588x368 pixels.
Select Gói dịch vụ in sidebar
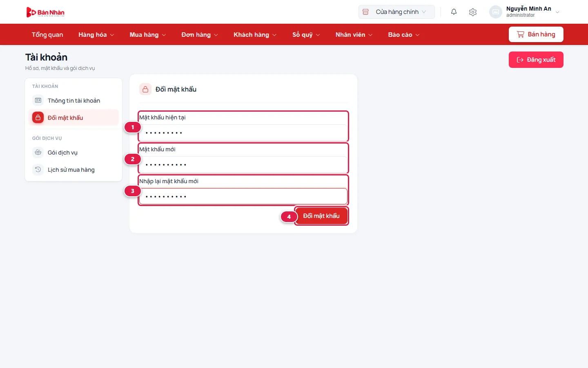point(74,152)
